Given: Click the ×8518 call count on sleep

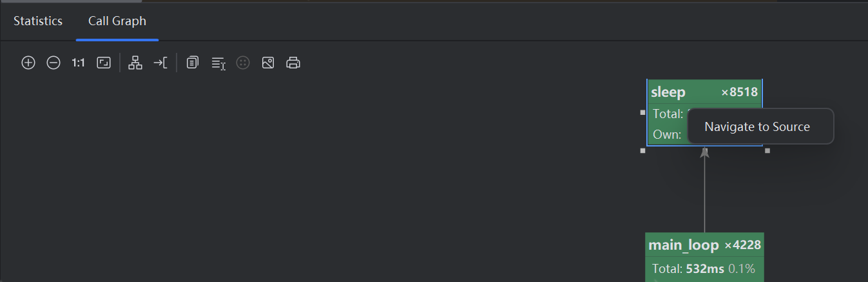Looking at the screenshot, I should (739, 92).
